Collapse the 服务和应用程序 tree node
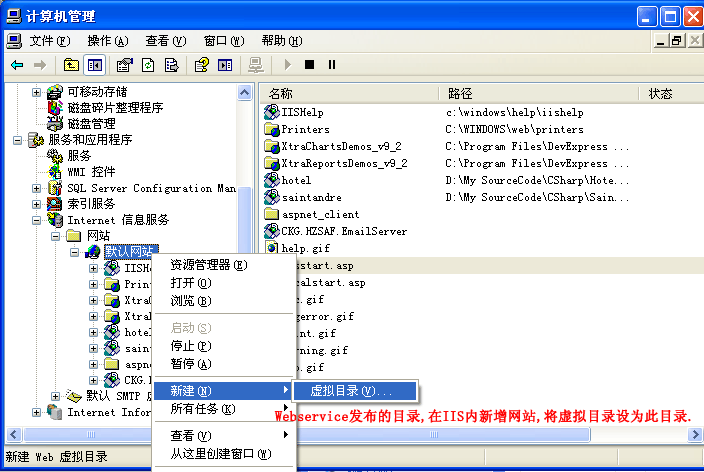 click(x=20, y=140)
